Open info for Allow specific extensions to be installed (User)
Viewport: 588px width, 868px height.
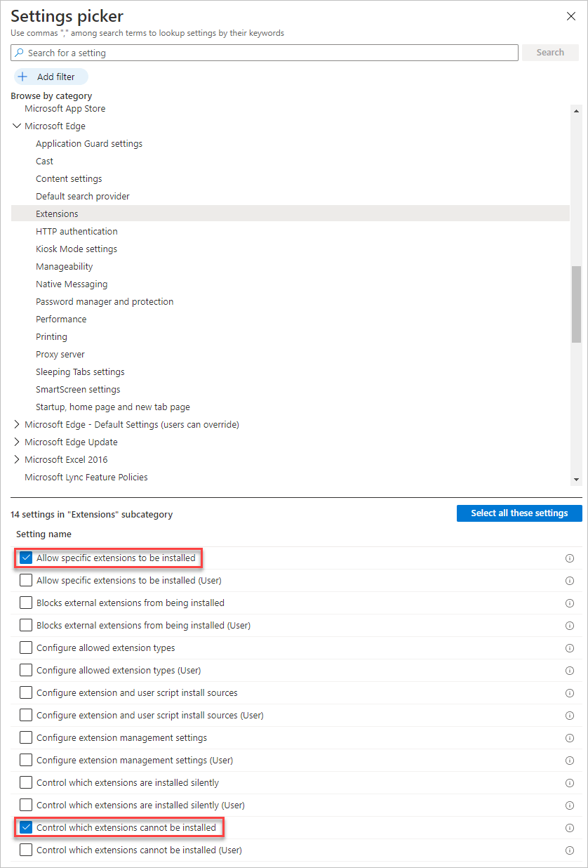pos(570,581)
